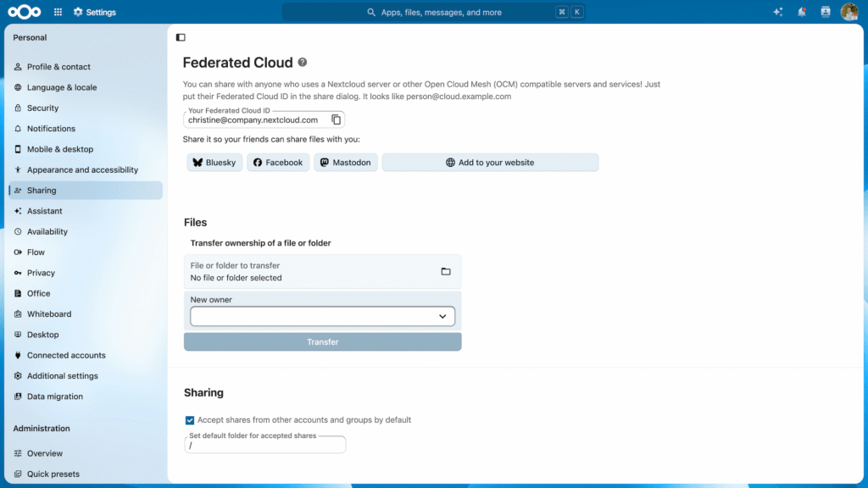Click the unified search bar
The image size is (868, 488).
pyautogui.click(x=433, y=12)
